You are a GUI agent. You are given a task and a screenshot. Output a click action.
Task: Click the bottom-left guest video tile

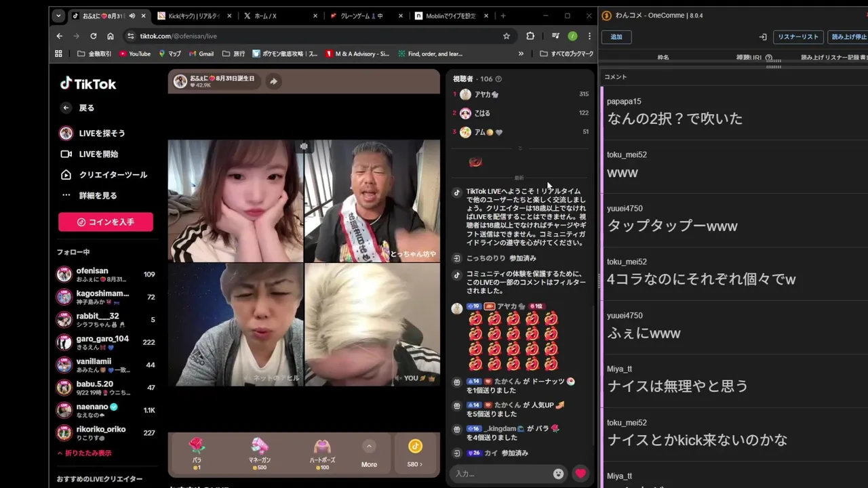[235, 325]
